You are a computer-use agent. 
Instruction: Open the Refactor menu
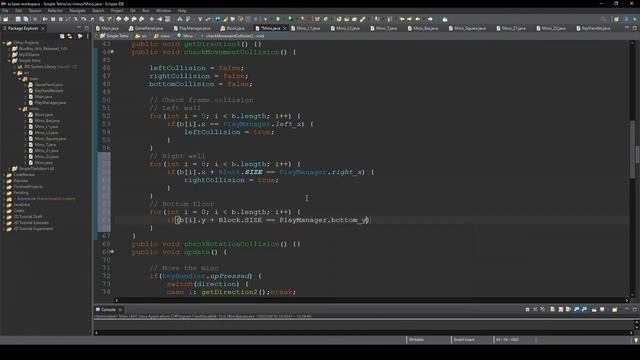(55, 11)
